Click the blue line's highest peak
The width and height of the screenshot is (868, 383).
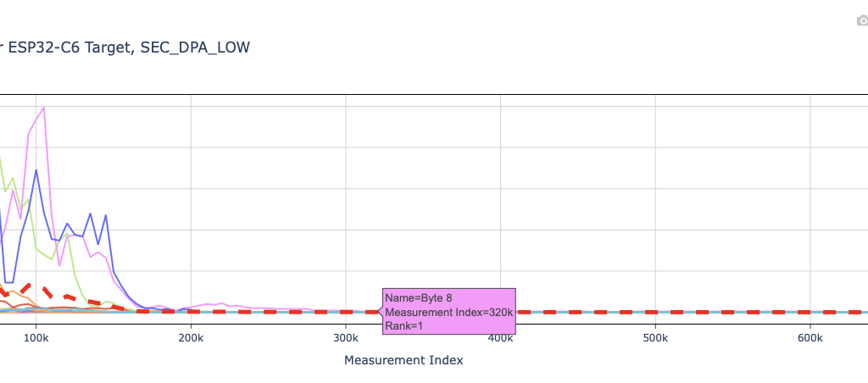pyautogui.click(x=36, y=170)
